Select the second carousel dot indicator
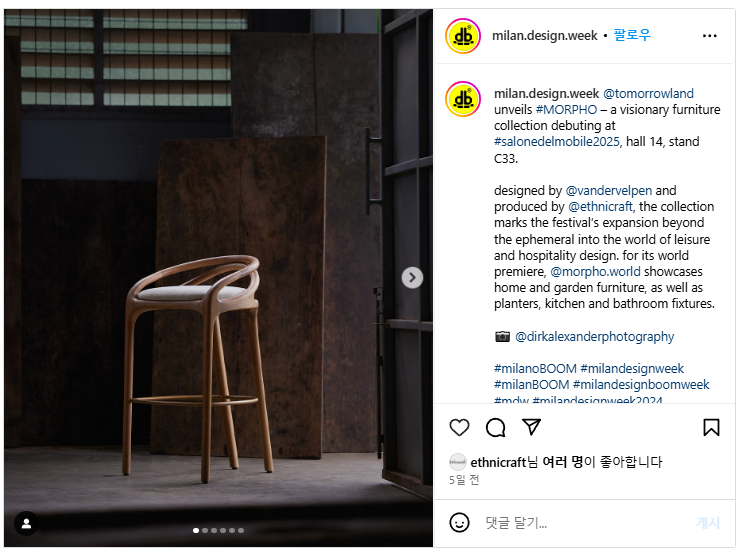Image resolution: width=745 pixels, height=557 pixels. point(205,530)
